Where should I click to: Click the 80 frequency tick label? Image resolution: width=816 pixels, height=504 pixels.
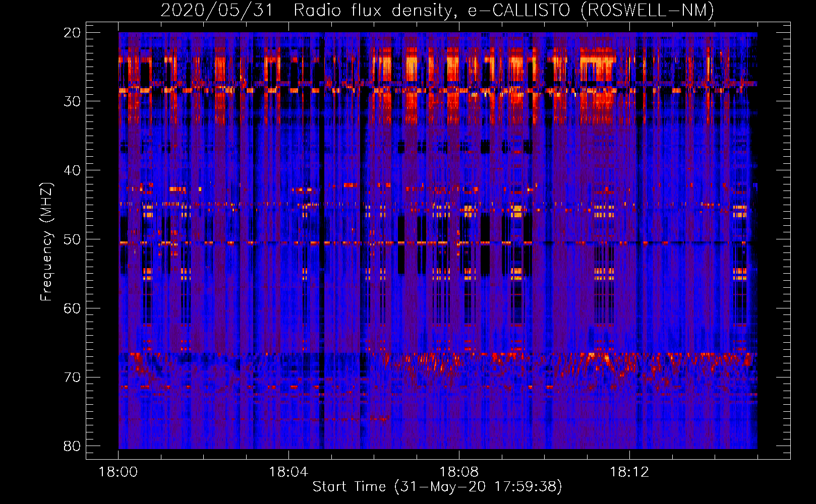tap(72, 446)
